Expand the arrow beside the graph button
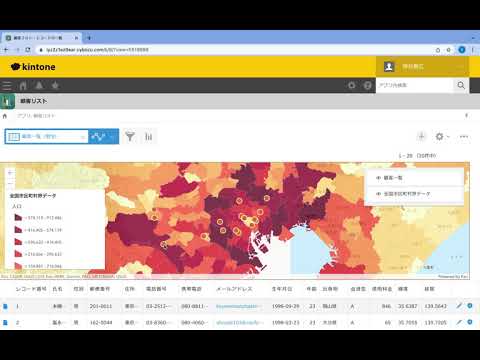480x360 pixels. (x=114, y=136)
